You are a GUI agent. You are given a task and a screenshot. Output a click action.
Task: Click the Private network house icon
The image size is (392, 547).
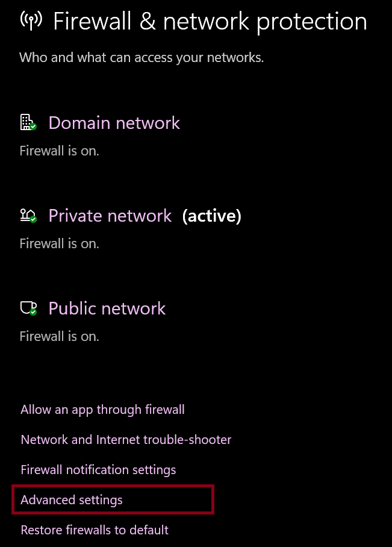[26, 215]
